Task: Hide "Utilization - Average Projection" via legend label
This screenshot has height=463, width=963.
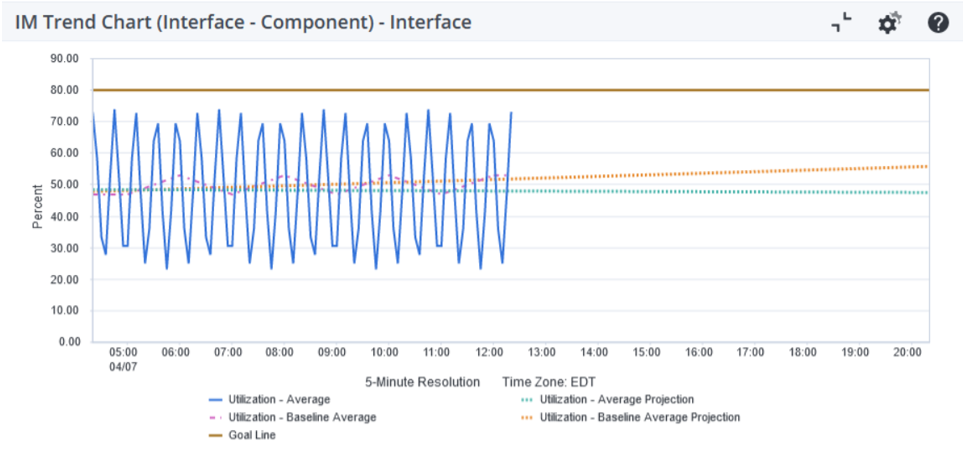Action: coord(617,399)
